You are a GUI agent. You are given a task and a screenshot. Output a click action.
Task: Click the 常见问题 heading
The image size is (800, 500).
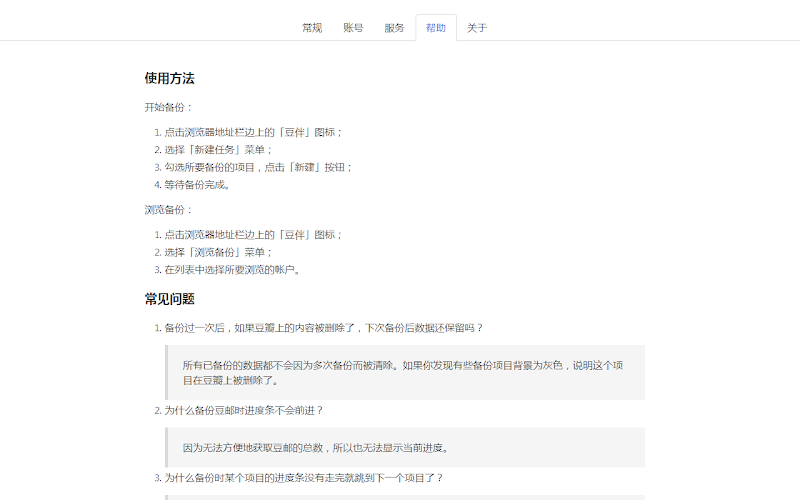(x=169, y=299)
